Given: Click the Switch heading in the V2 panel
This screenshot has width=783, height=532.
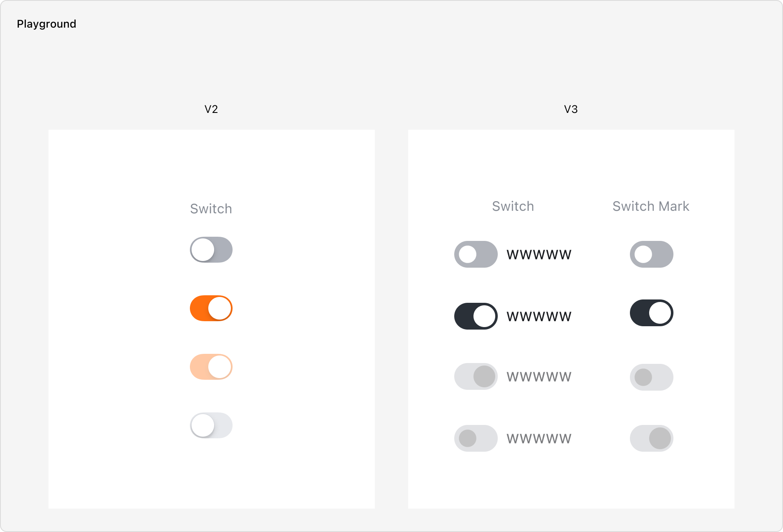Looking at the screenshot, I should [x=211, y=209].
